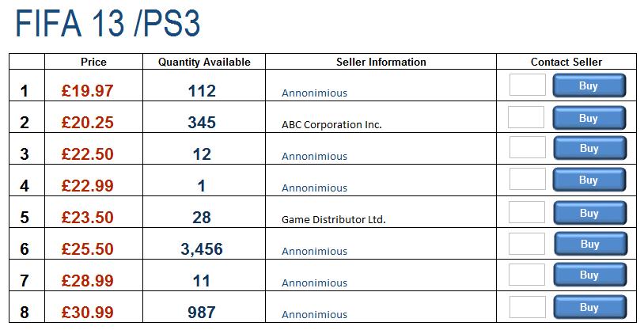Focus quantity field in row 5
The width and height of the screenshot is (644, 330).
coord(527,212)
